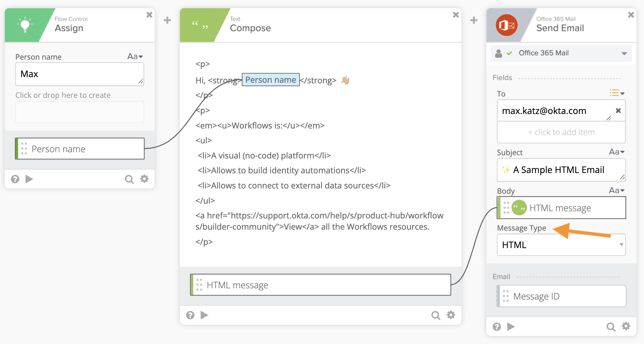The height and width of the screenshot is (344, 644).
Task: Click '+ click to add item' in To
Action: tap(561, 132)
